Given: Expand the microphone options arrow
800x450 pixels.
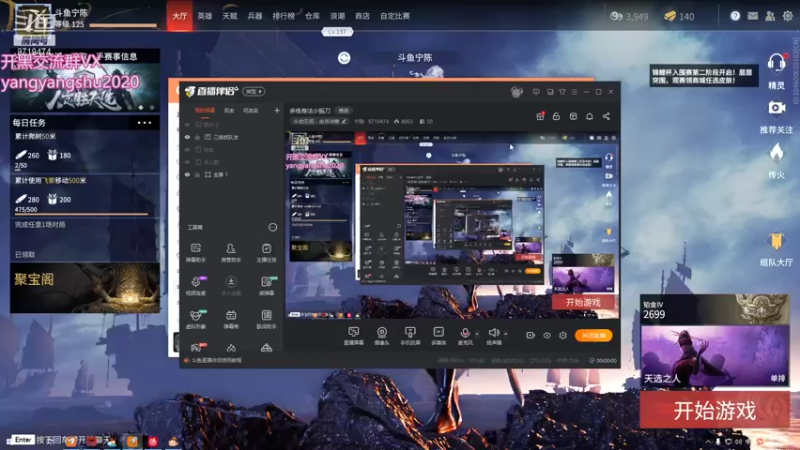Looking at the screenshot, I should (x=477, y=334).
